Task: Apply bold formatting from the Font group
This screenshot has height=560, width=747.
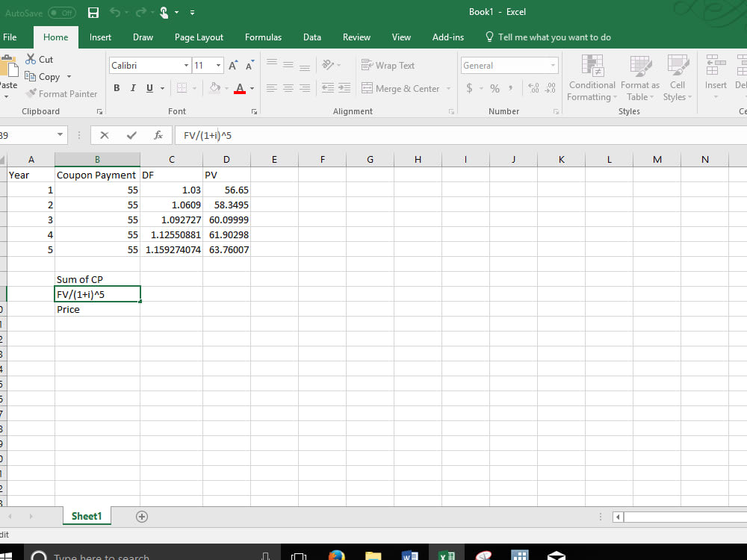Action: pyautogui.click(x=117, y=88)
